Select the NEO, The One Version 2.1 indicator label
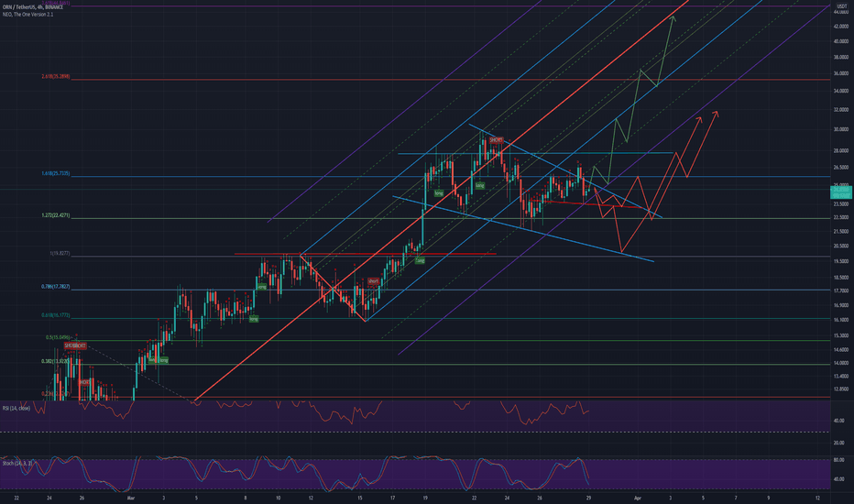854x504 pixels. coord(27,14)
